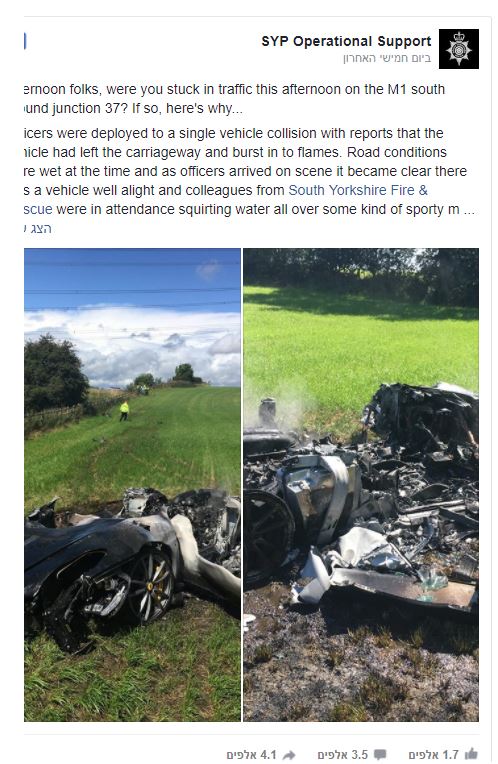The width and height of the screenshot is (498, 764).
Task: Click the SYP Operational Support page name
Action: (346, 41)
